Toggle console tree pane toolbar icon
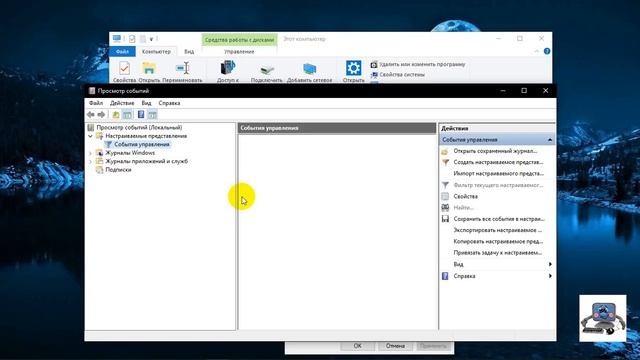Viewport: 640px width, 360px height. 127,115
